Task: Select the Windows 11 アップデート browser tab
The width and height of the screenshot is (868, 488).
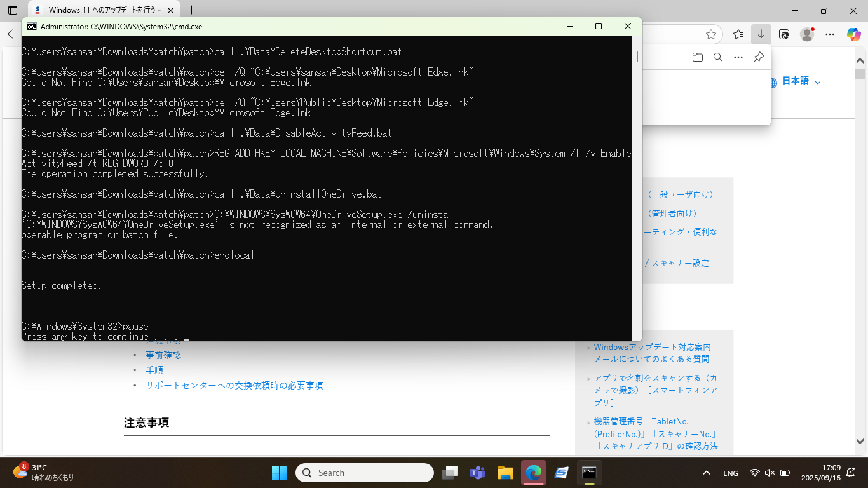Action: (102, 10)
